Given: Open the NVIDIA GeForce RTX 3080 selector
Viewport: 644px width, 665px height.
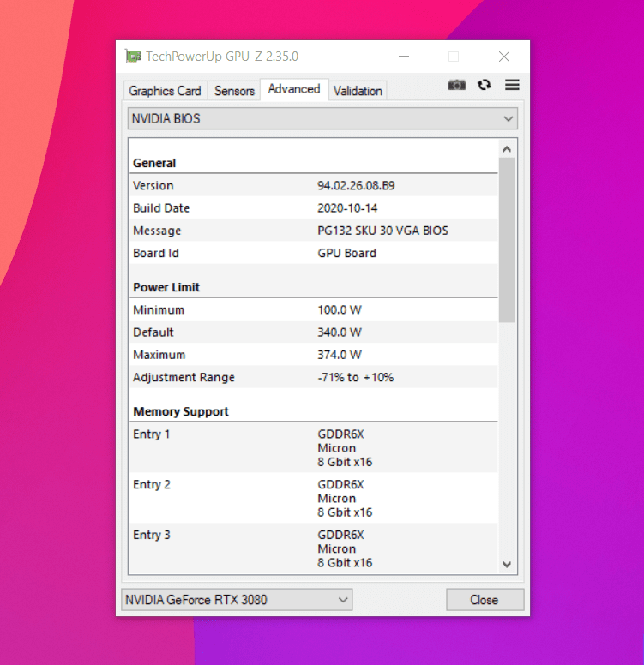Looking at the screenshot, I should (237, 600).
